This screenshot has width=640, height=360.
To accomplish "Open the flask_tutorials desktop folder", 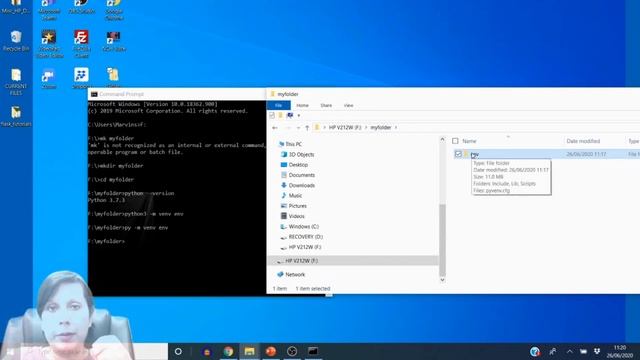I will [16, 116].
